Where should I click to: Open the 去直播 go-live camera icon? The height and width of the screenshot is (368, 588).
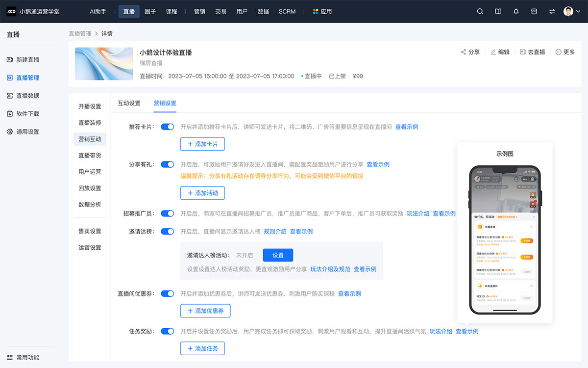point(523,52)
